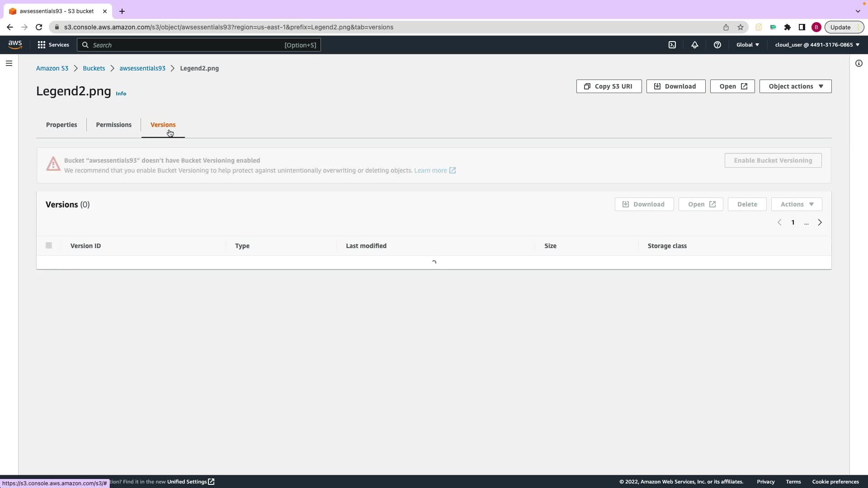Bookmark page with star icon
The image size is (868, 488).
[x=741, y=27]
